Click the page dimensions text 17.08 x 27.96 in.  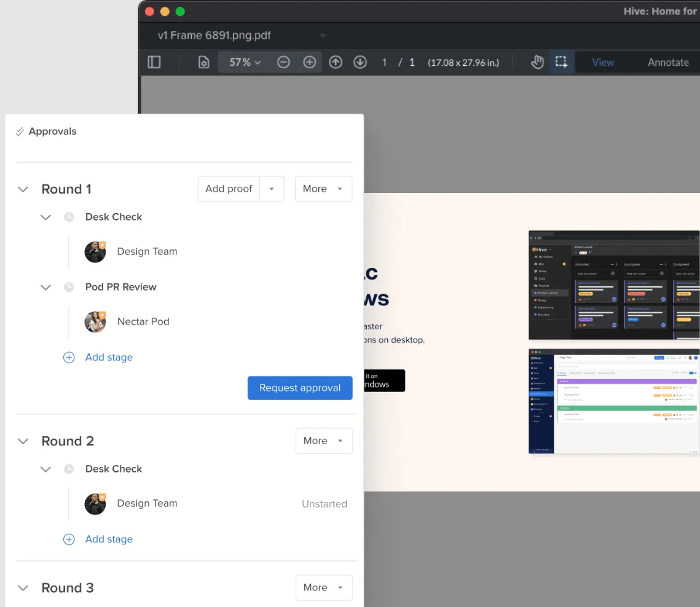[x=463, y=63]
